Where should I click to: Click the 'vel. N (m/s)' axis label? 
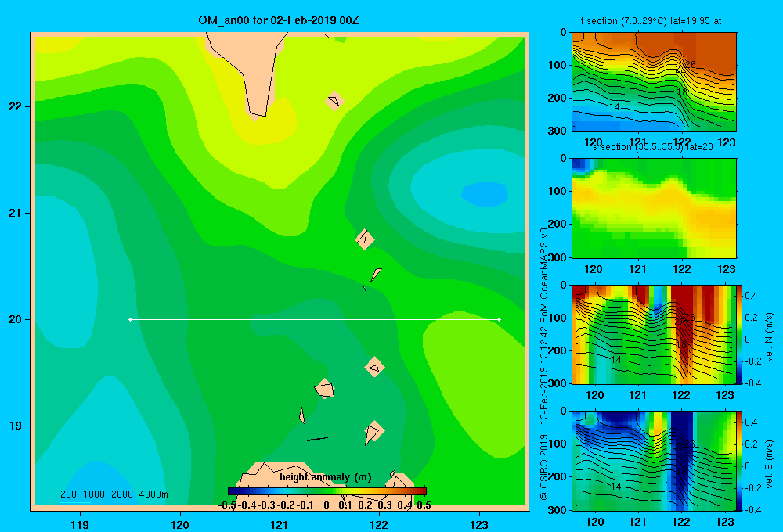click(x=769, y=337)
